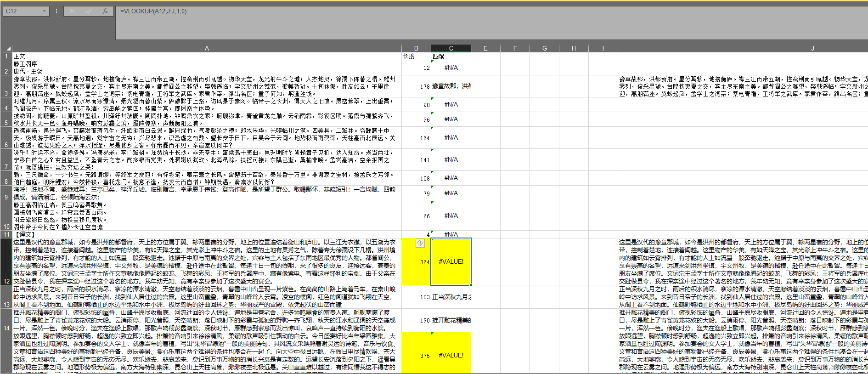Click cell B3 with value 178

click(416, 86)
